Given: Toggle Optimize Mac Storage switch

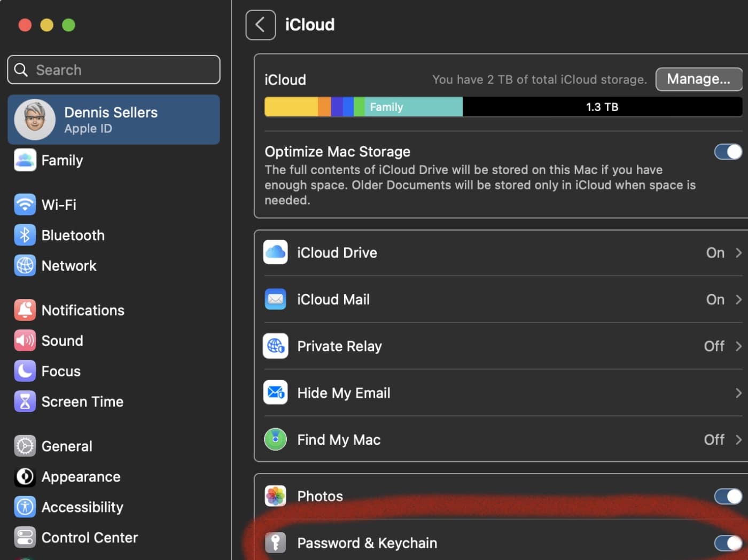Looking at the screenshot, I should pyautogui.click(x=728, y=152).
